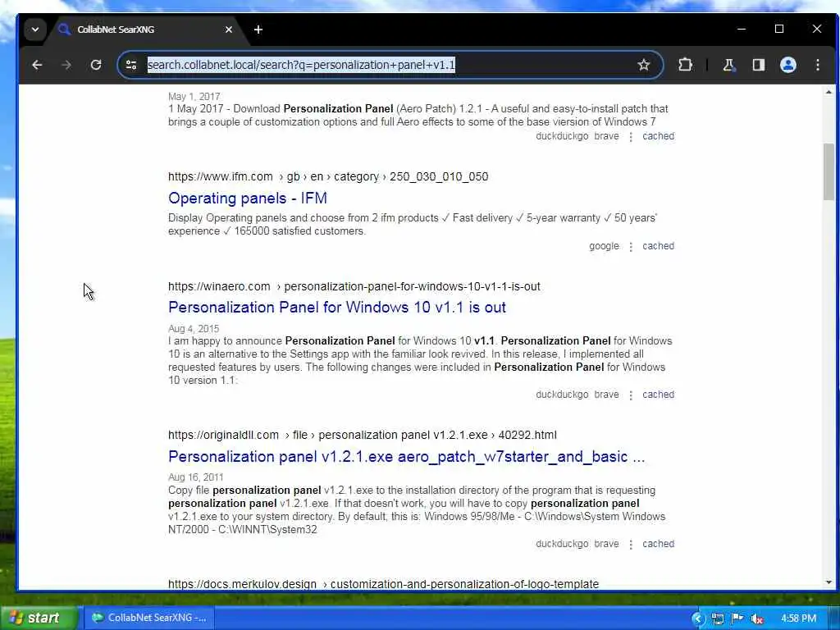Click the docs.merkulov.design URL
Screen dimensions: 840x630
coord(384,584)
